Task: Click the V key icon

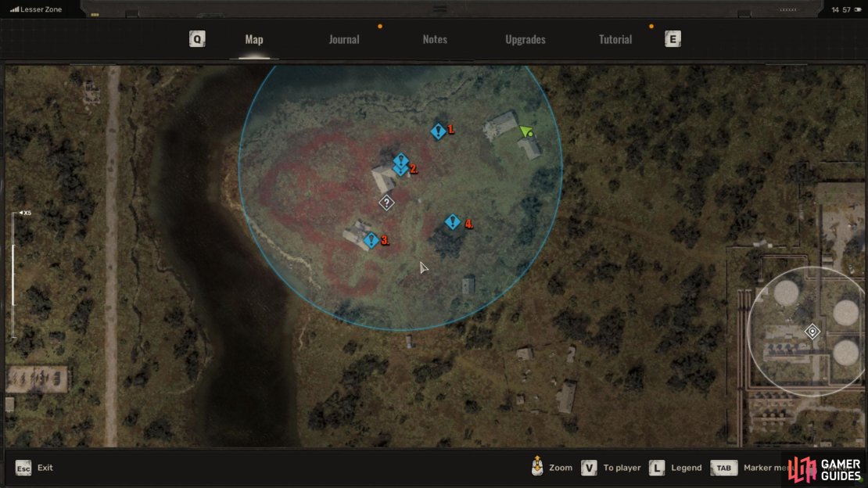Action: 589,468
